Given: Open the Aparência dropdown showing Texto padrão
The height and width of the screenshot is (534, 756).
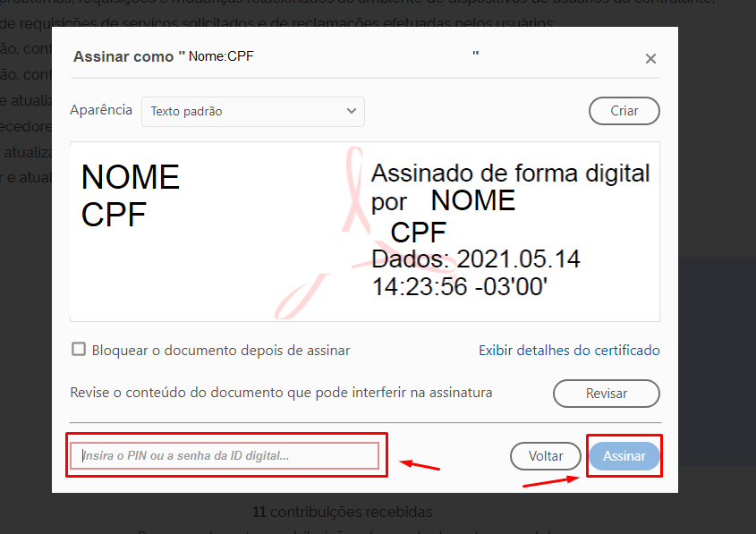Looking at the screenshot, I should tap(252, 112).
